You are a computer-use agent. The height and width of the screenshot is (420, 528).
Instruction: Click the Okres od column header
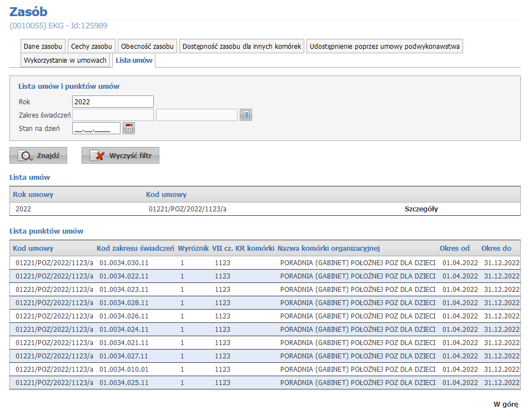[454, 248]
